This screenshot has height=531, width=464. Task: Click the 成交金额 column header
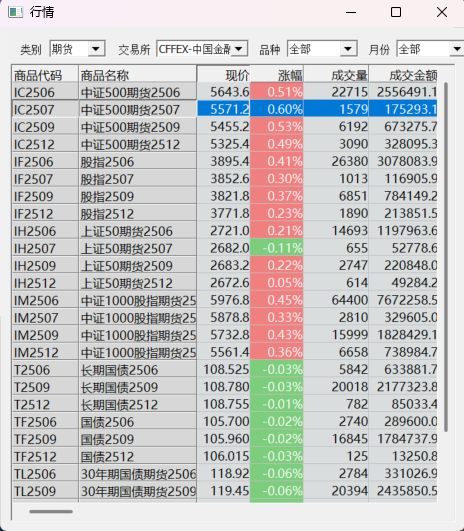point(403,75)
